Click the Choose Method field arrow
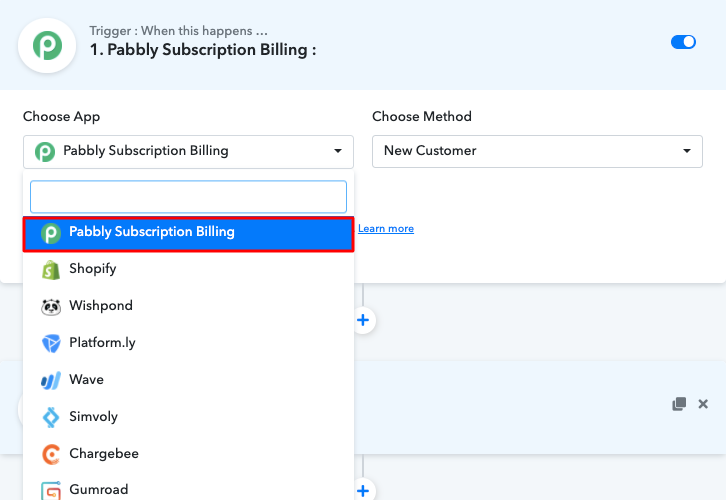This screenshot has width=726, height=500. (x=687, y=151)
